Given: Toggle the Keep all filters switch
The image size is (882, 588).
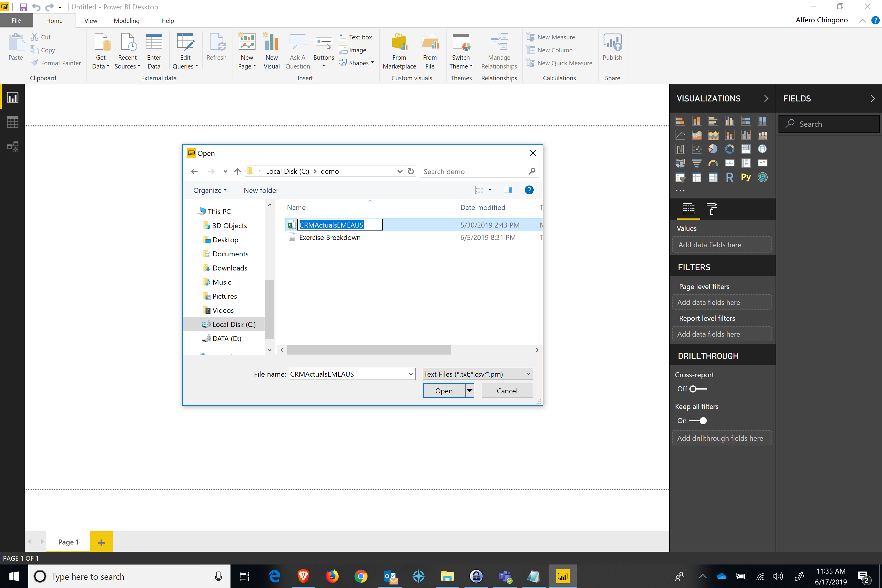Looking at the screenshot, I should (x=698, y=421).
